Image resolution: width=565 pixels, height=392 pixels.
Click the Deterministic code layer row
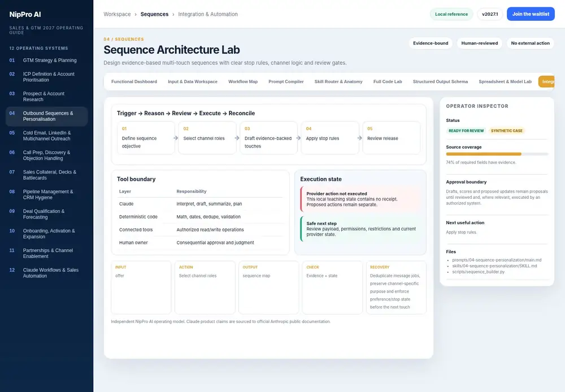[x=200, y=217]
